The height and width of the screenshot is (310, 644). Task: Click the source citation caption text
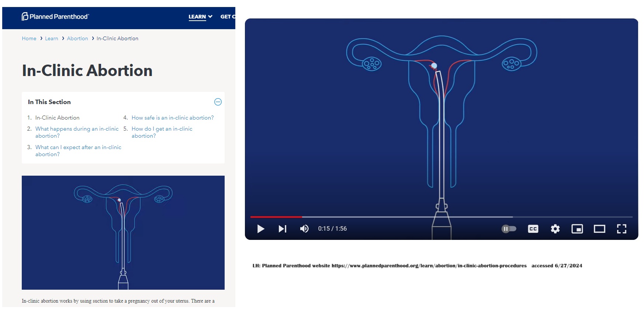tap(417, 266)
